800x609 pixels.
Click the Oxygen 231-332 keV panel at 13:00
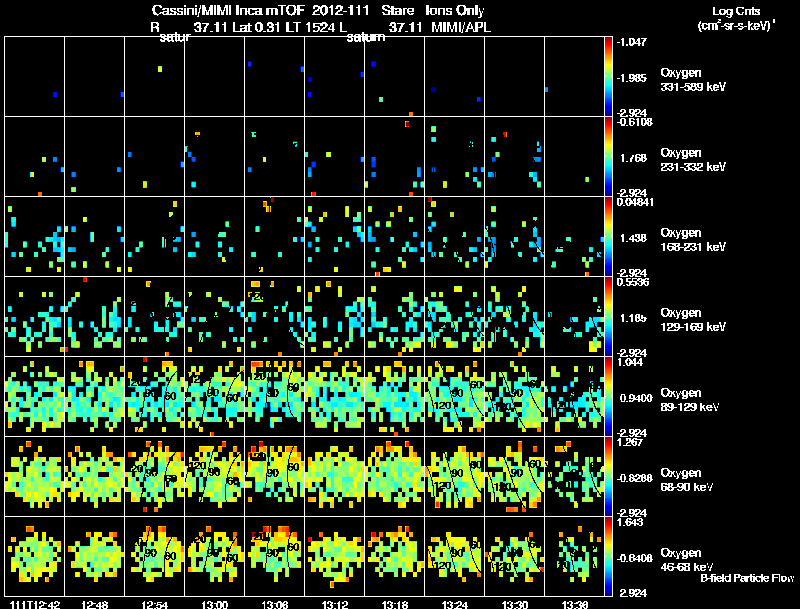(215, 157)
